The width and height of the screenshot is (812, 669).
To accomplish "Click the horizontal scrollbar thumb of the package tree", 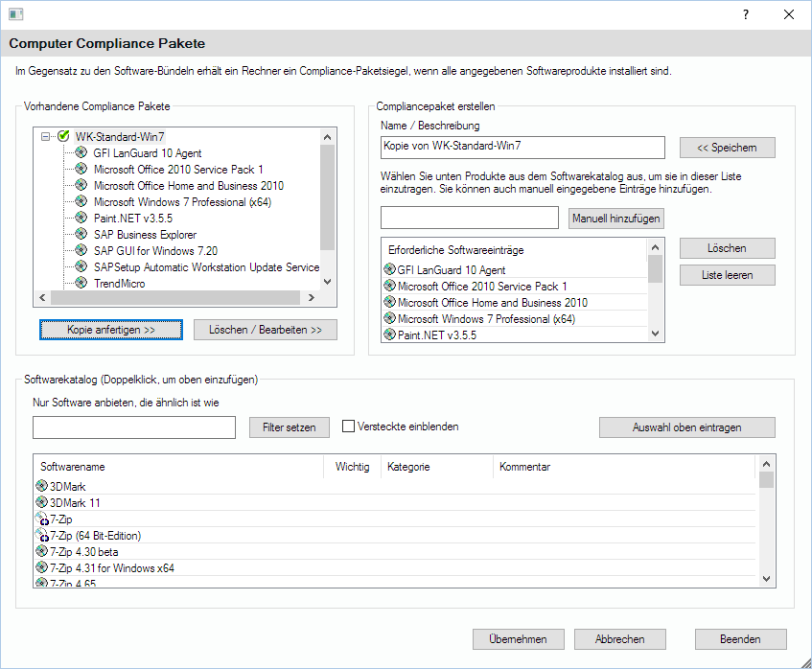I will [x=175, y=298].
